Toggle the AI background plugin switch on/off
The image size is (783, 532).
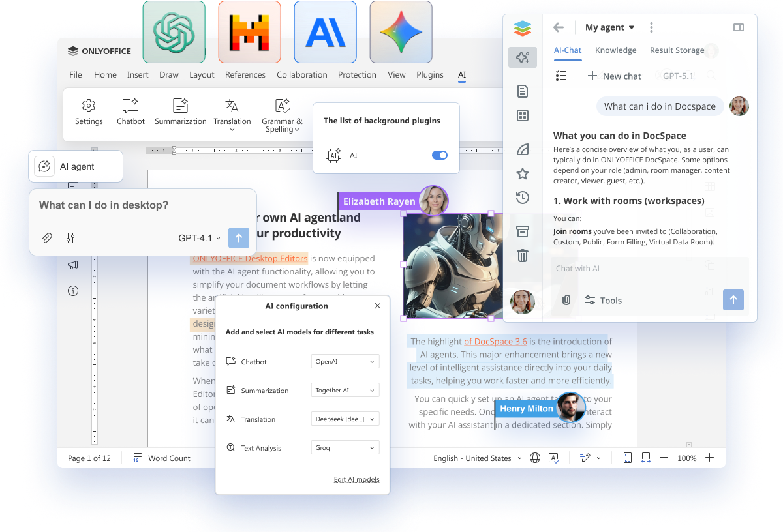(439, 155)
